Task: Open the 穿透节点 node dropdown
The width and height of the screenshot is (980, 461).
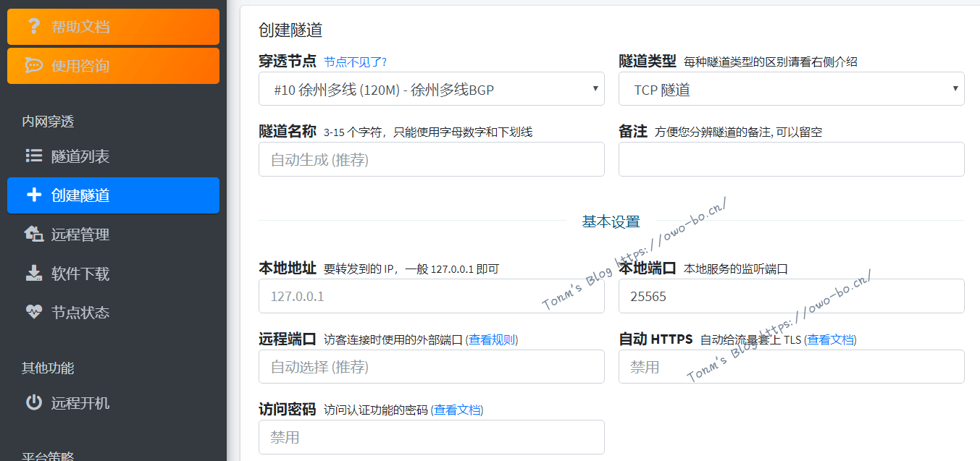Action: [431, 89]
